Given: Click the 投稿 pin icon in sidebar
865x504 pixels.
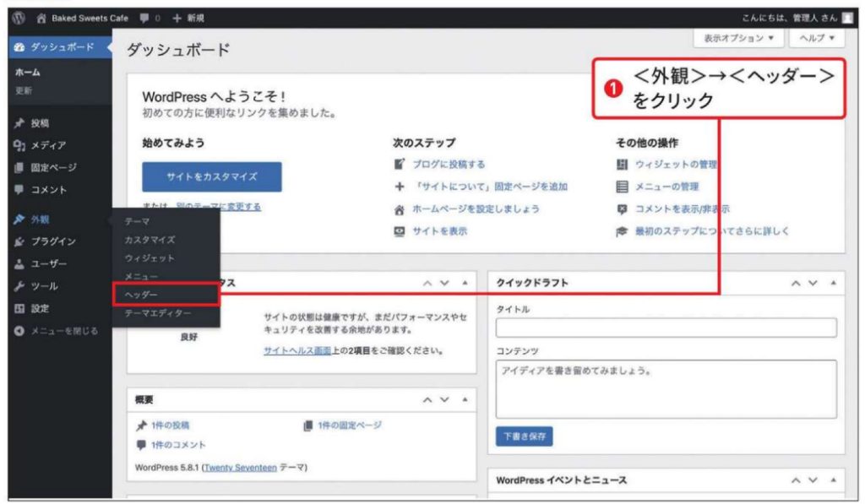Looking at the screenshot, I should 19,123.
